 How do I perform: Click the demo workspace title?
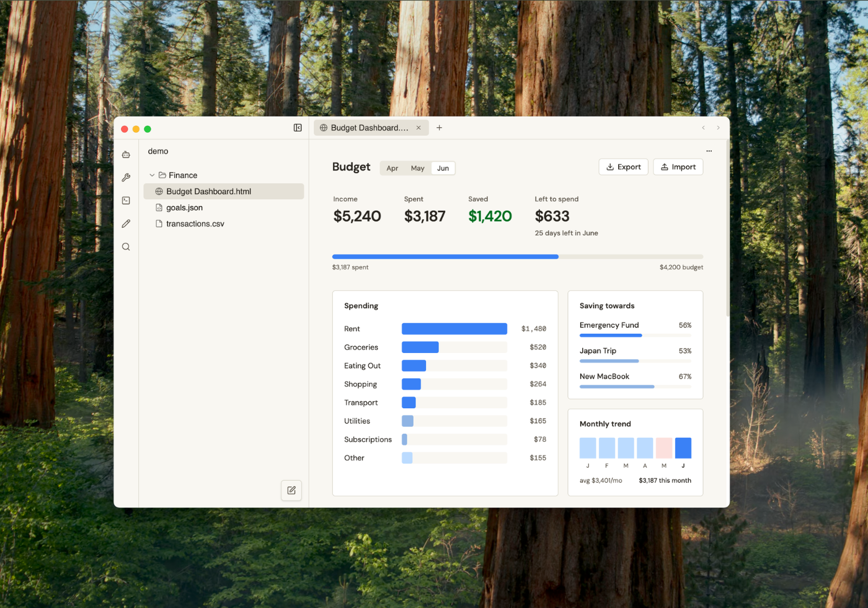tap(158, 151)
